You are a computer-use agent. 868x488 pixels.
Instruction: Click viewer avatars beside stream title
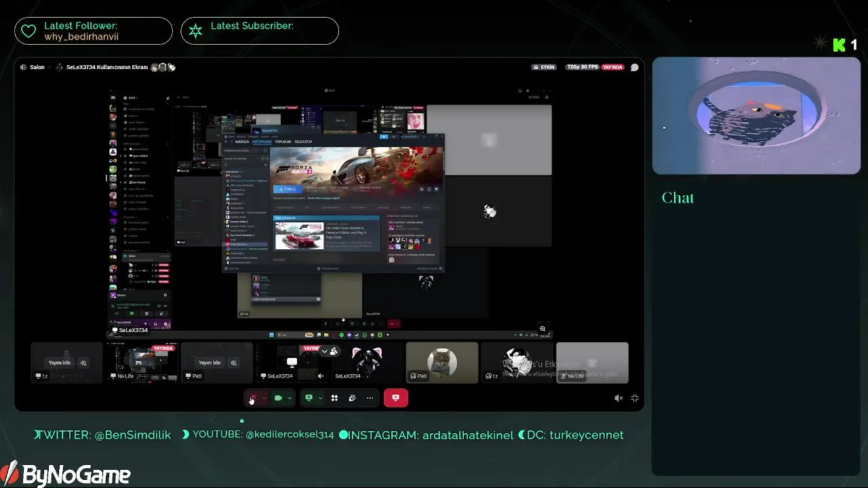coord(163,67)
